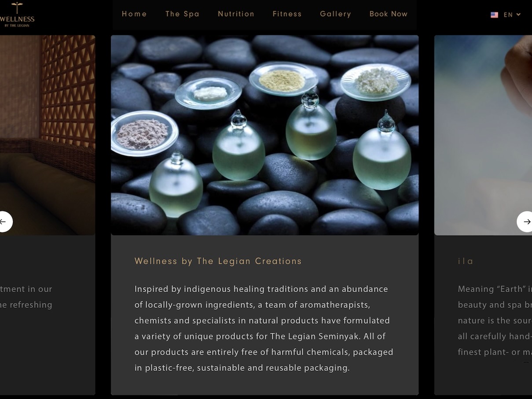Click the Book Now link
Viewport: 532px width, 399px height.
point(389,14)
